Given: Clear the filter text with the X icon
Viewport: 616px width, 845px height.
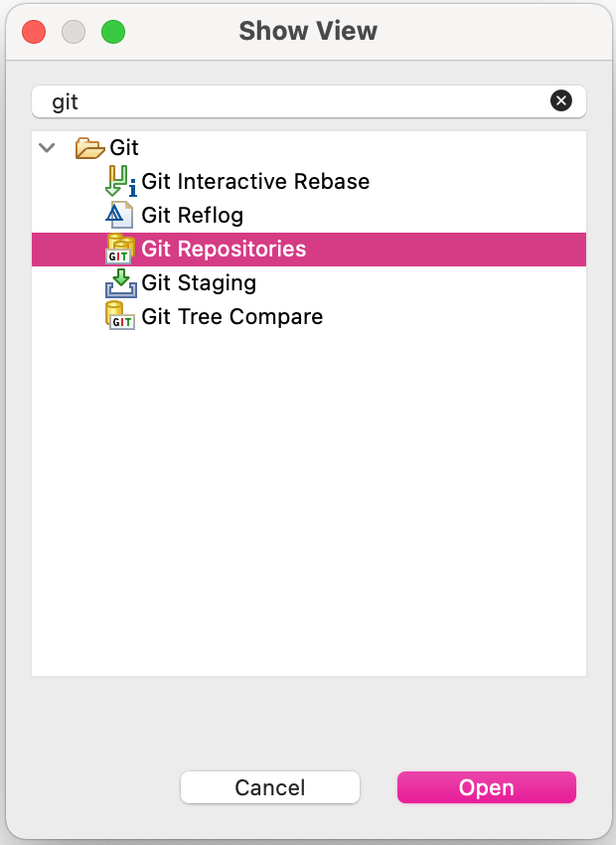Looking at the screenshot, I should click(x=561, y=100).
